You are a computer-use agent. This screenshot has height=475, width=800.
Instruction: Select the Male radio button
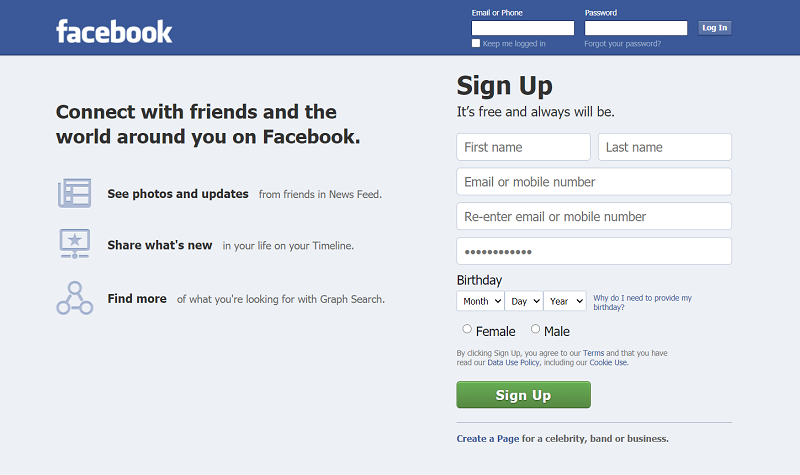point(535,329)
